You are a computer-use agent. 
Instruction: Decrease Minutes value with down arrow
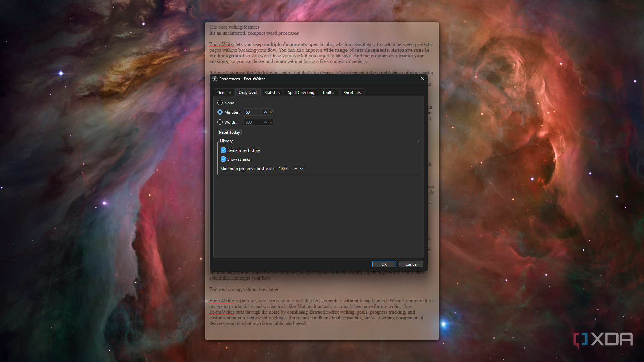click(x=271, y=112)
